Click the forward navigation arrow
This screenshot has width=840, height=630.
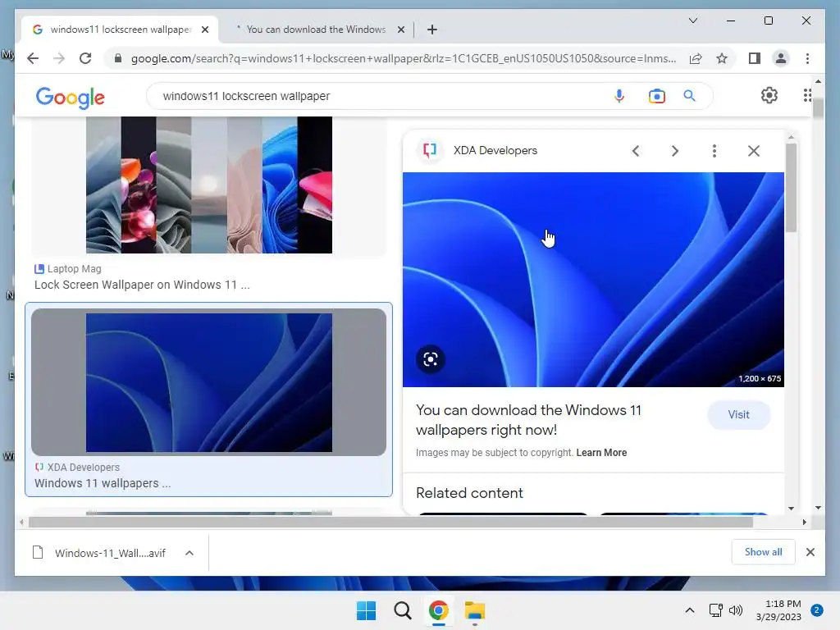click(x=59, y=58)
